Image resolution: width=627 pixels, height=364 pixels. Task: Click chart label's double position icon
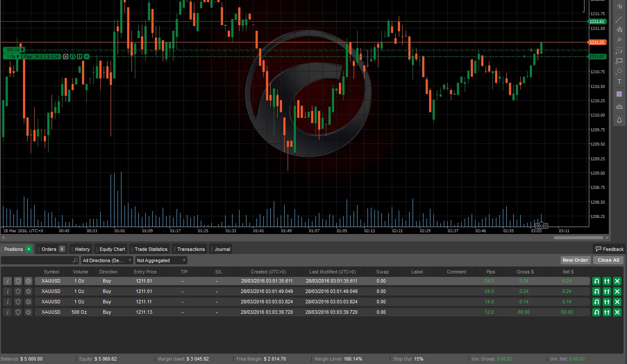pos(79,56)
